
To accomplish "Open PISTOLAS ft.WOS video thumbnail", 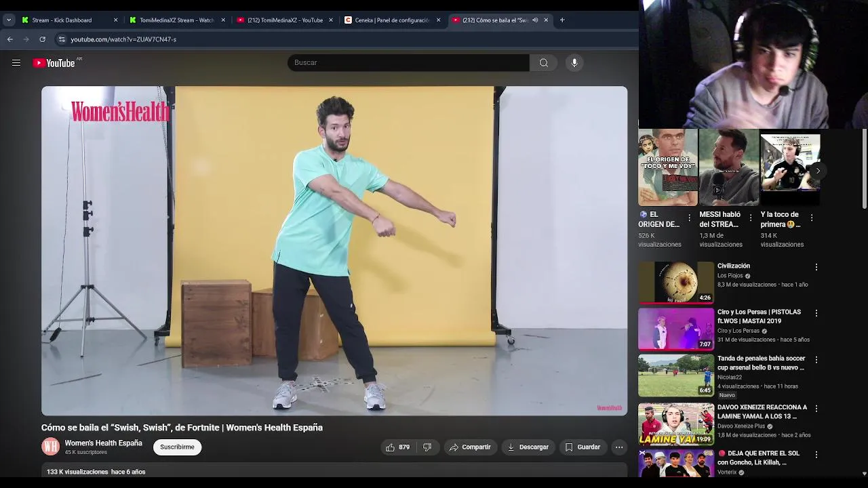I will [x=676, y=329].
